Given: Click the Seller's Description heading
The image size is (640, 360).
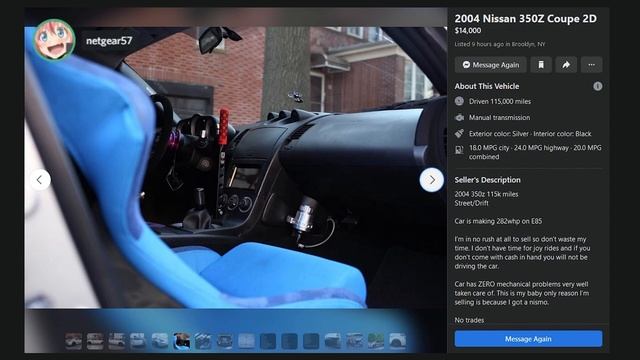Looking at the screenshot, I should coord(487,180).
